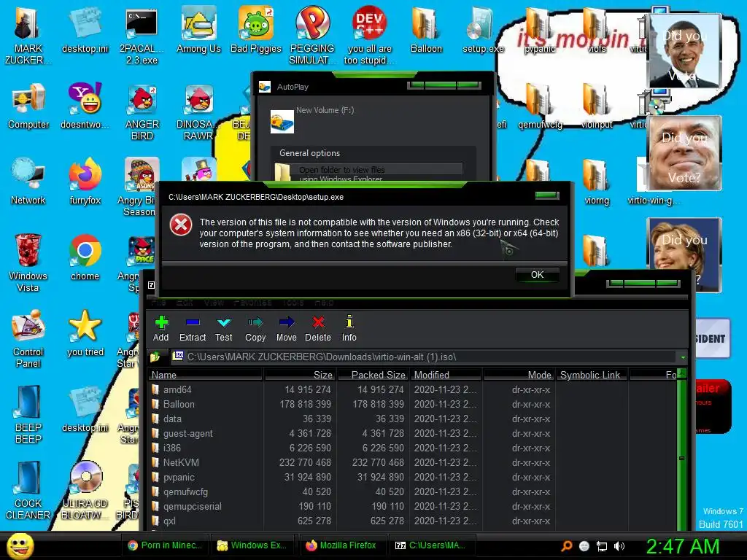Click the Move arrow tool
747x560 pixels.
point(286,328)
